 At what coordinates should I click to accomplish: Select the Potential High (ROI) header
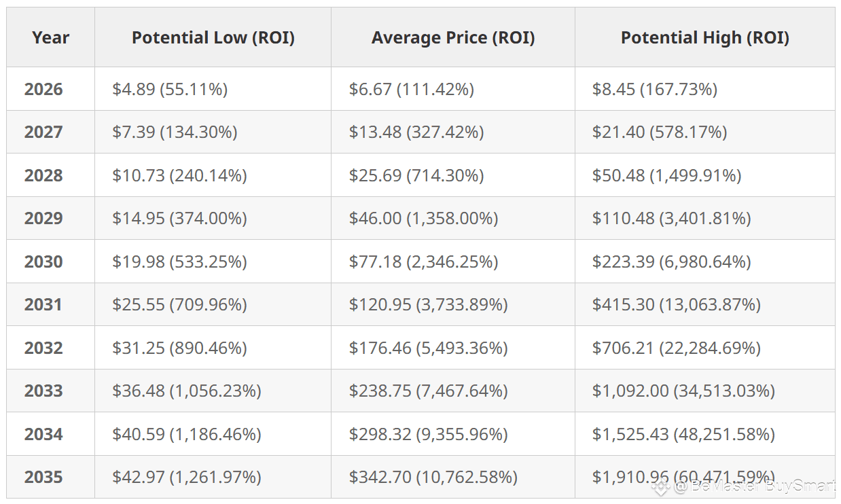[x=705, y=37]
